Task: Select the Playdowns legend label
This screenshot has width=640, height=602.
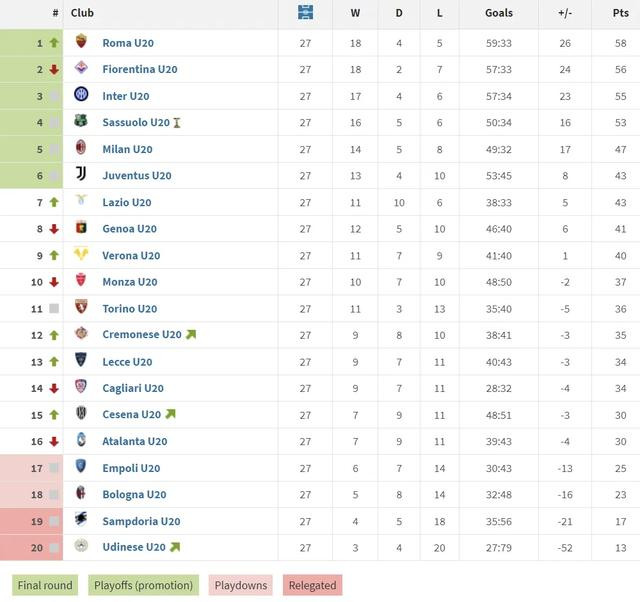Action: pos(241,585)
